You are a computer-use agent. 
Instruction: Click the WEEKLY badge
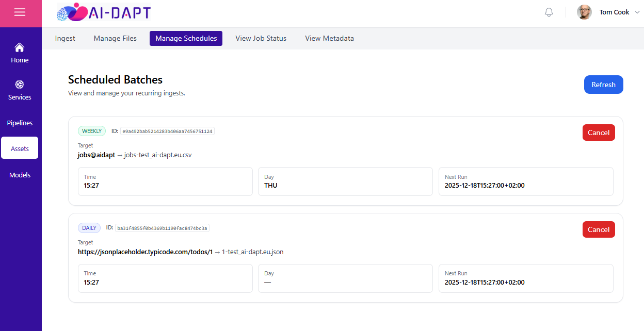point(92,131)
